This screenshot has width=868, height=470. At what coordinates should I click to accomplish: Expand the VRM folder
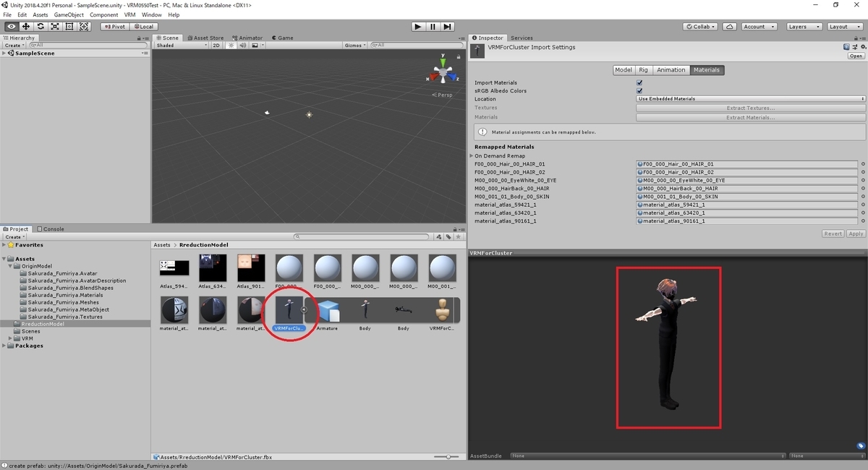[x=12, y=338]
